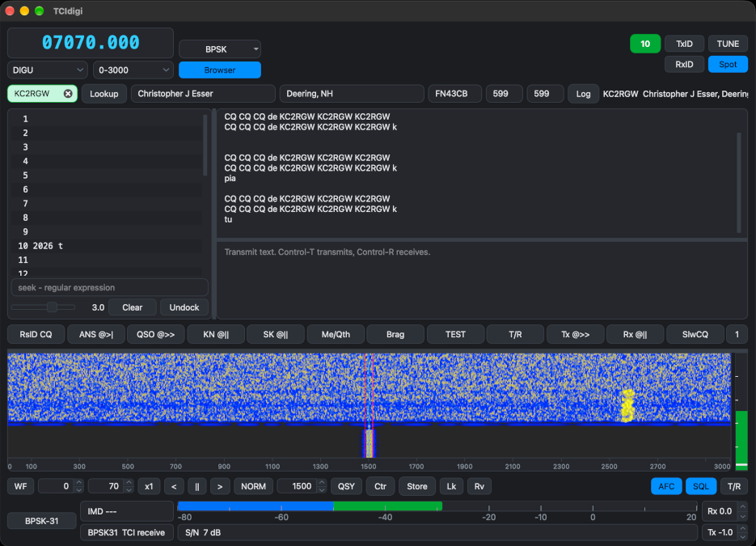Toggle T/R next to SQL
The height and width of the screenshot is (546, 756).
[x=734, y=486]
